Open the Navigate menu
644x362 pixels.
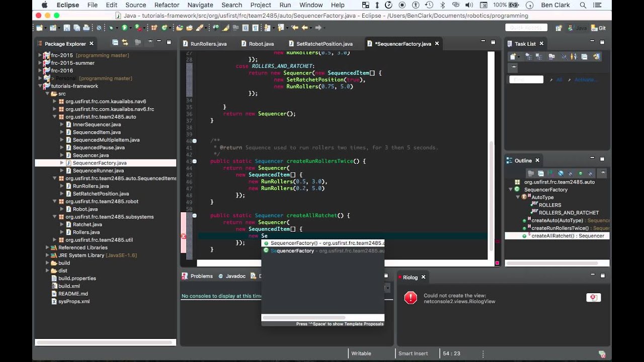click(200, 5)
